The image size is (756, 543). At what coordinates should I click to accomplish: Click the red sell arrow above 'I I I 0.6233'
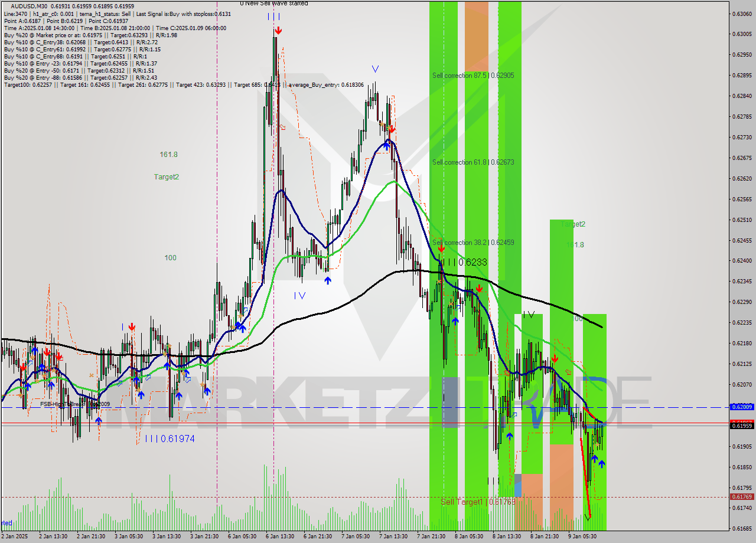441,250
